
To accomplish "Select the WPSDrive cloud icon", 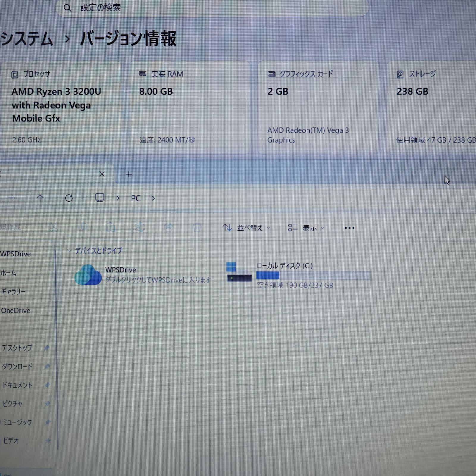I will pyautogui.click(x=88, y=275).
